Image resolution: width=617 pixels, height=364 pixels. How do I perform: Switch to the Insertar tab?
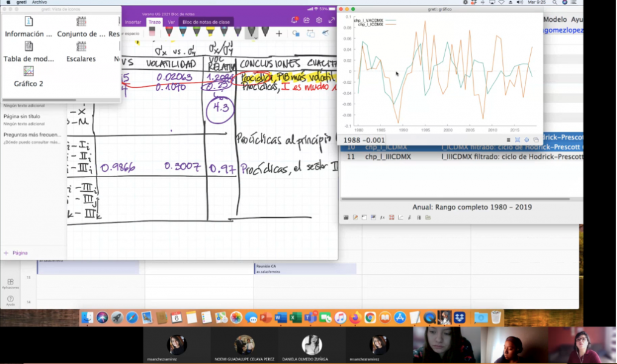(x=132, y=22)
